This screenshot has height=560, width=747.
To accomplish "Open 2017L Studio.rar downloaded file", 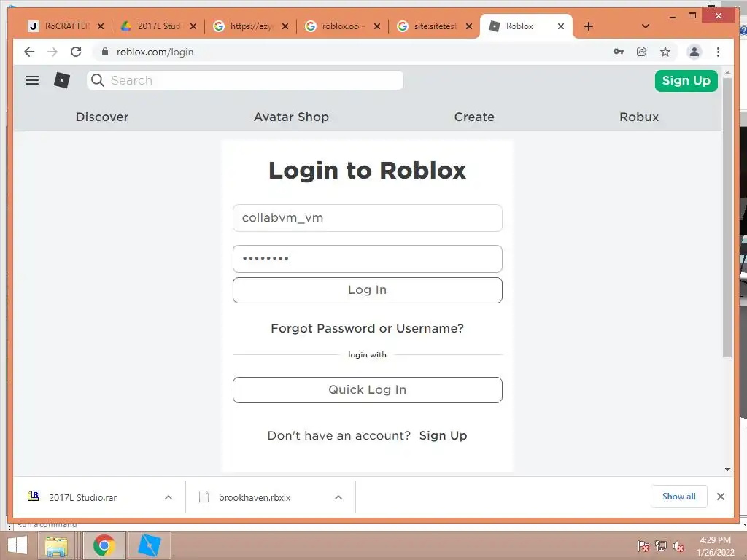I will [82, 497].
